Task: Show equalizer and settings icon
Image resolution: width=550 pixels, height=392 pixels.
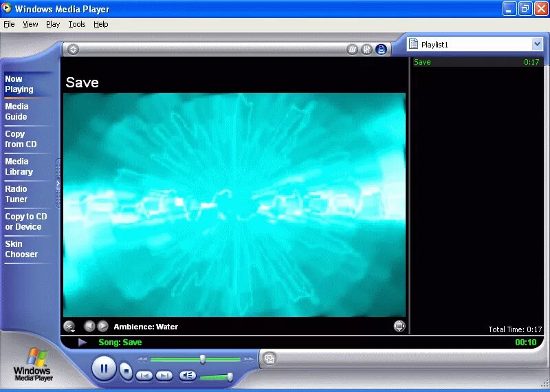Action: pos(366,50)
